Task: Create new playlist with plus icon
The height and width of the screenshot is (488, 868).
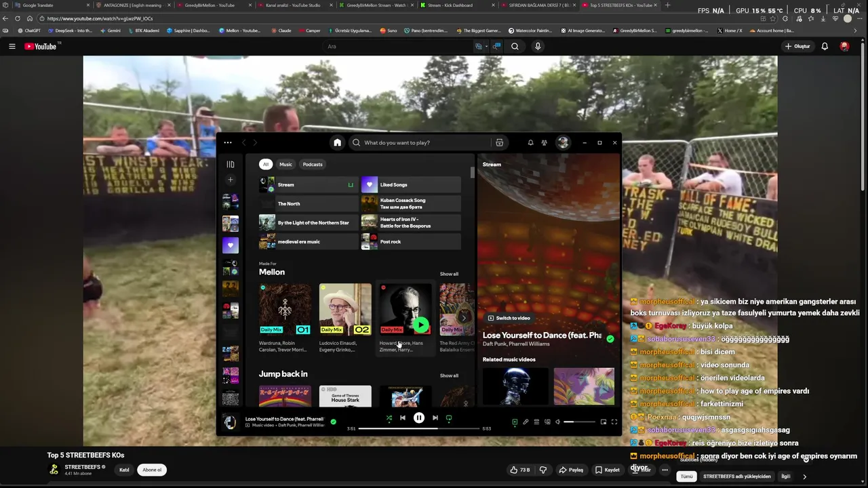Action: tap(231, 180)
